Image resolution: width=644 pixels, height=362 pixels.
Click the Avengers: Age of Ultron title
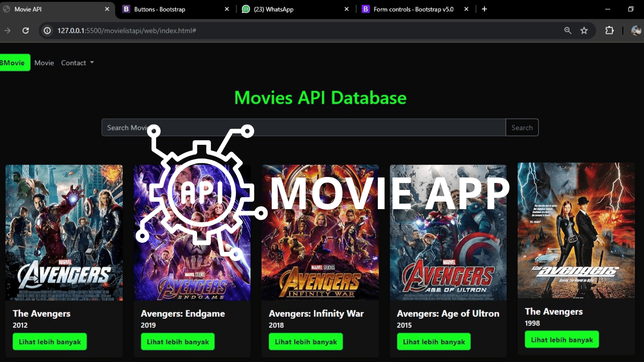click(x=448, y=313)
